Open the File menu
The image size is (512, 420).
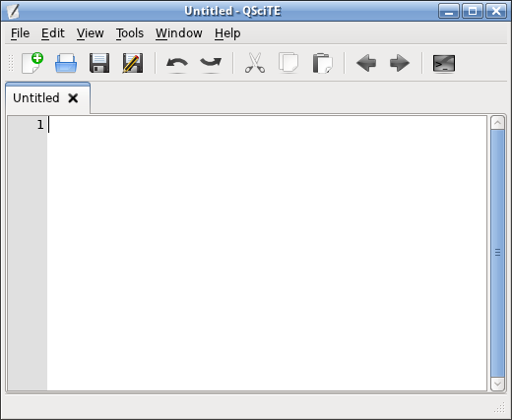click(20, 33)
